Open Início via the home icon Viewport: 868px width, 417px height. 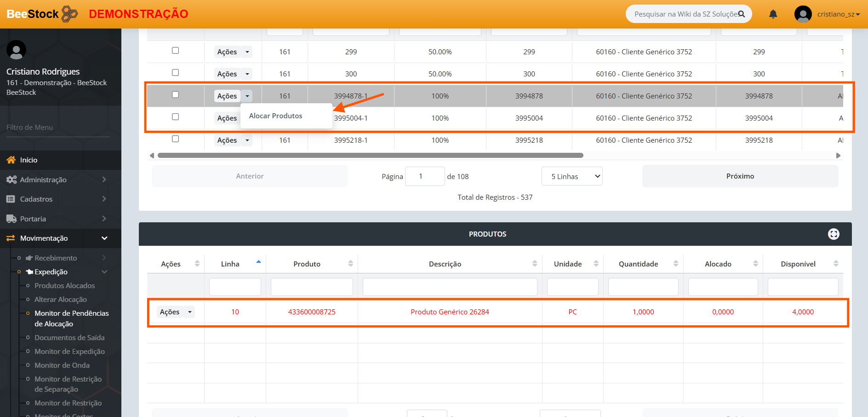[11, 160]
